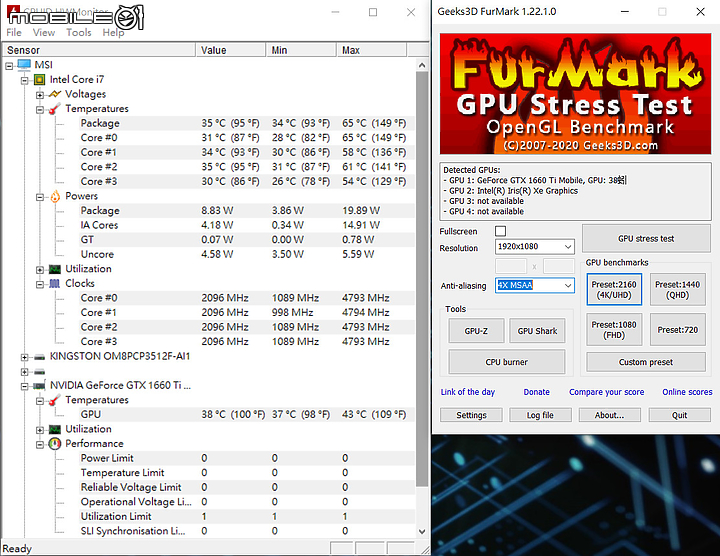Viewport: 720px width, 556px height.
Task: Run the Preset:720 benchmark
Action: point(678,330)
